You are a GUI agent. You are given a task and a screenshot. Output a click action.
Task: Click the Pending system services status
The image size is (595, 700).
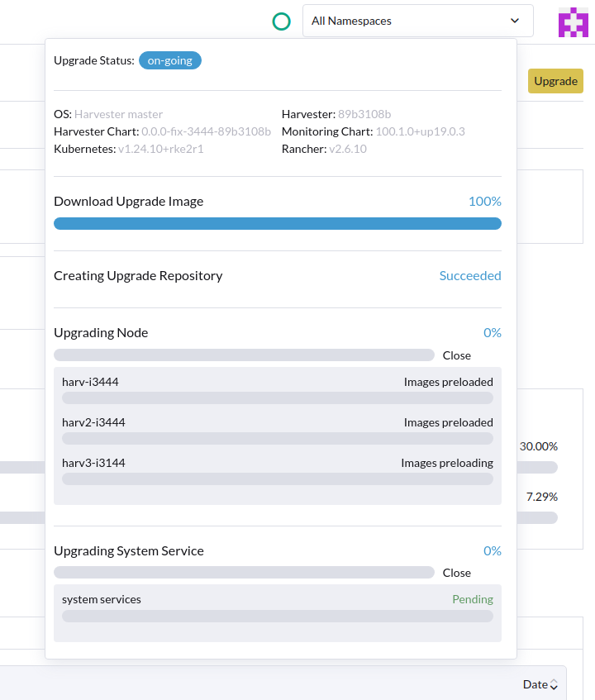(x=473, y=599)
